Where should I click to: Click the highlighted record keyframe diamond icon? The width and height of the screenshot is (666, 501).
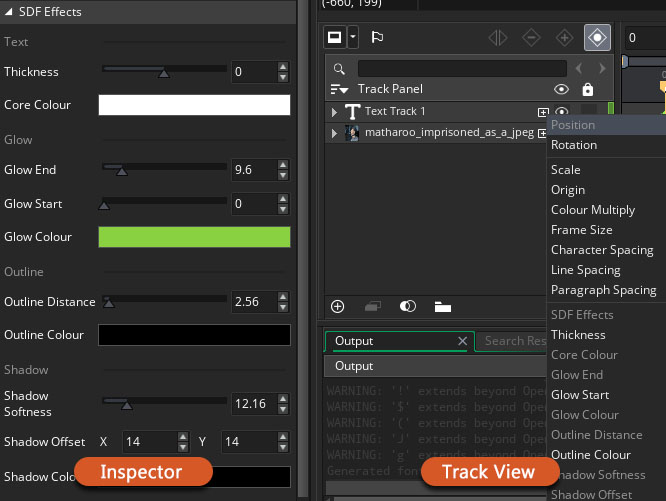[x=597, y=37]
